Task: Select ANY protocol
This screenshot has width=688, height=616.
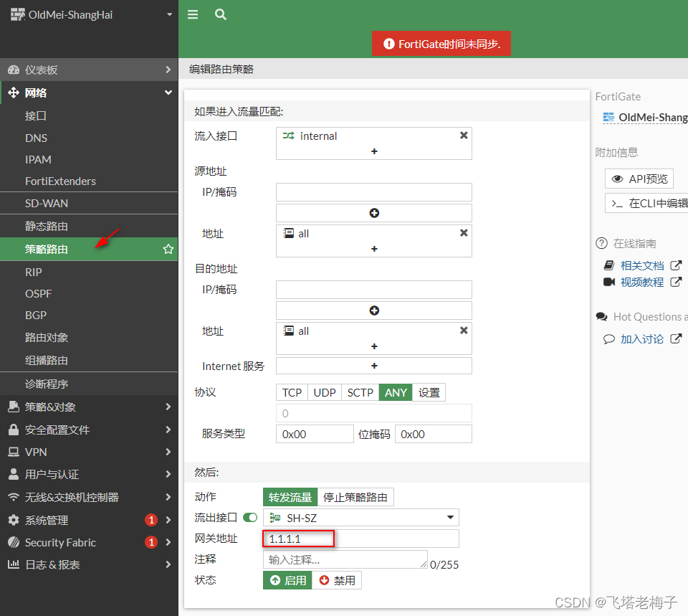Action: 396,392
